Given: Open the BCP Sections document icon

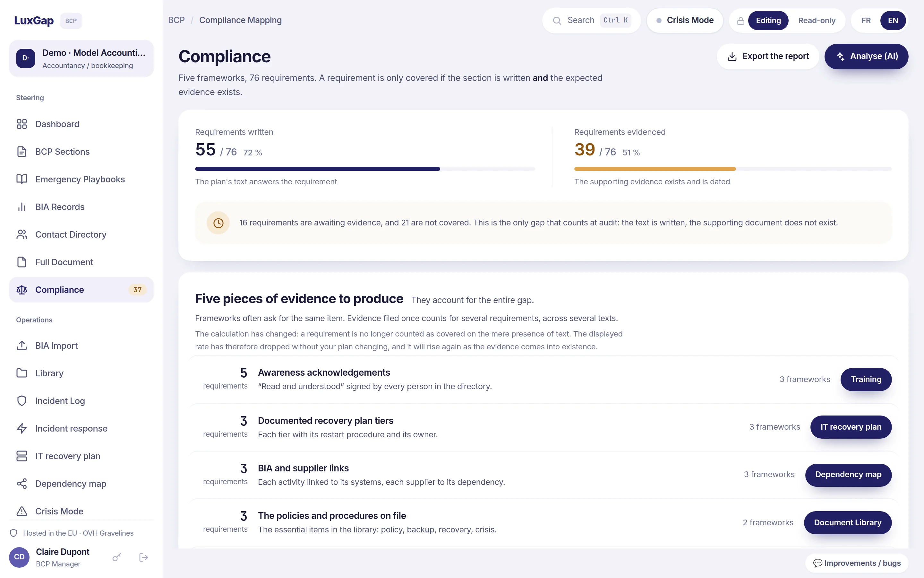Looking at the screenshot, I should pos(22,152).
